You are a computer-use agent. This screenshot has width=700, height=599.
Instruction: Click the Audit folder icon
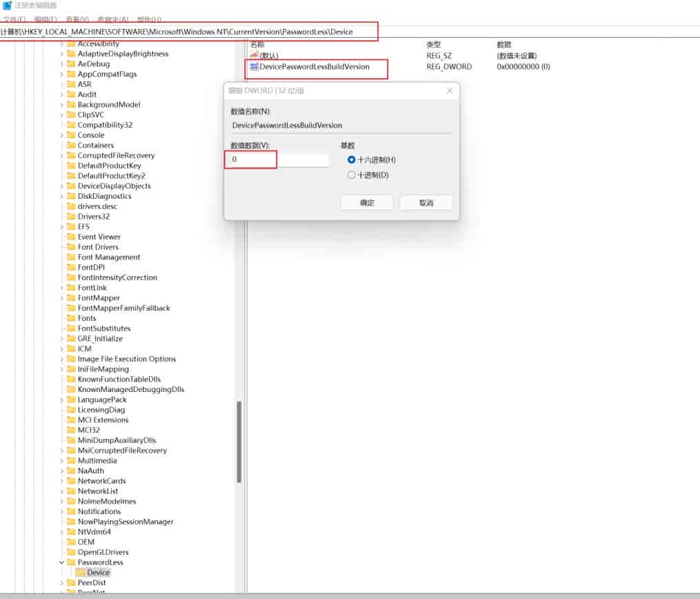(71, 95)
